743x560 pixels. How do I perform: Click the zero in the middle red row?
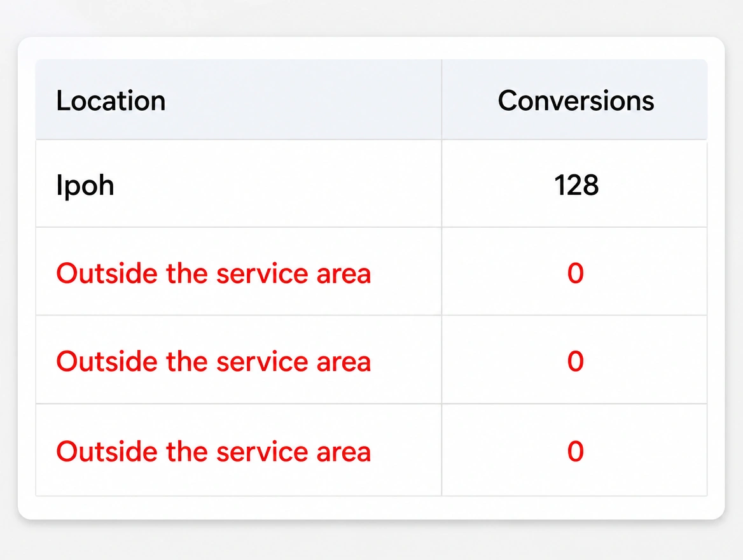(x=576, y=362)
